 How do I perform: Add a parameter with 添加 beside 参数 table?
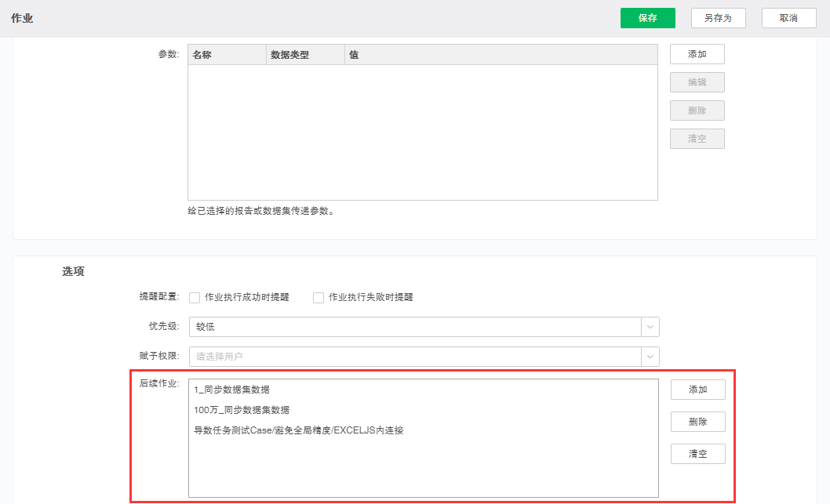point(697,54)
